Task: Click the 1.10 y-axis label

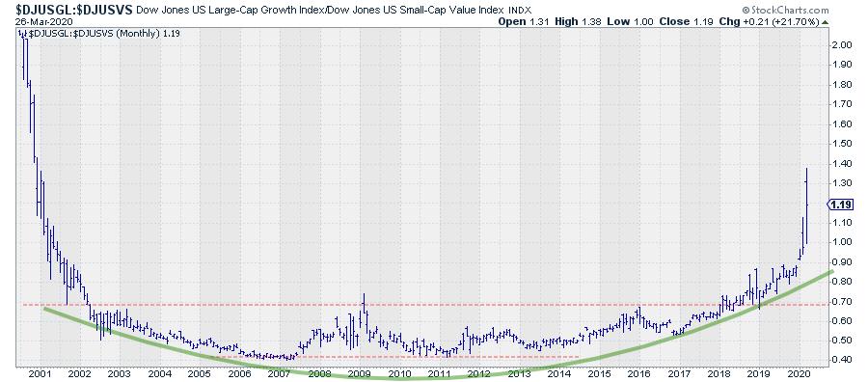Action: click(841, 222)
